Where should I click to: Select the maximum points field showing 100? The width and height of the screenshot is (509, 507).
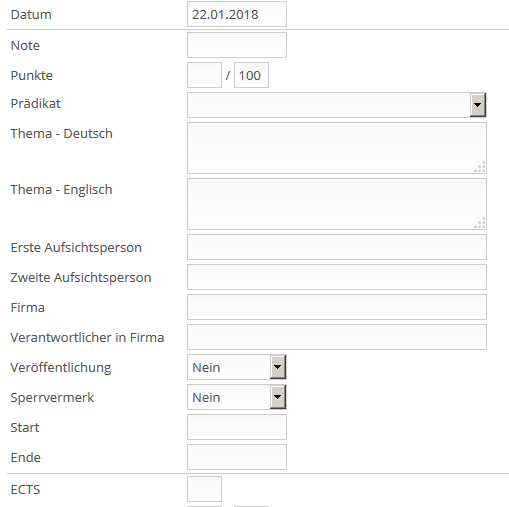(251, 75)
